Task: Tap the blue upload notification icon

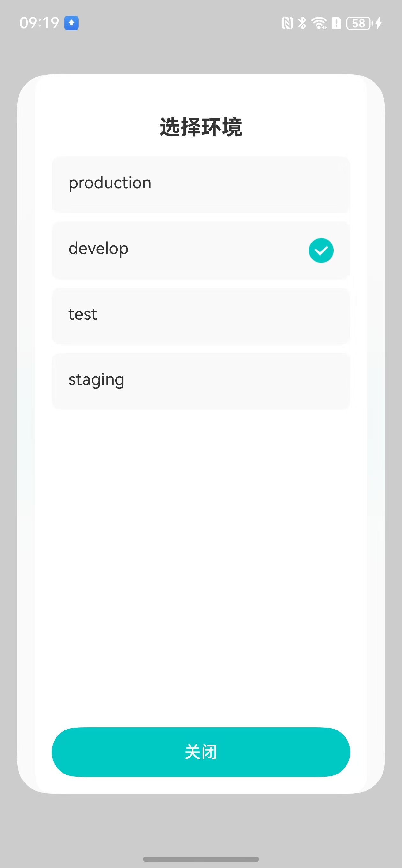Action: [71, 23]
